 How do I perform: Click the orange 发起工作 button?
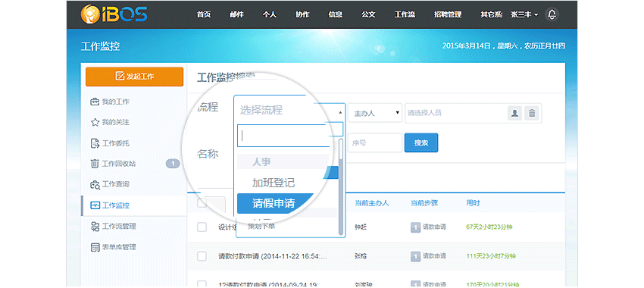click(x=134, y=77)
